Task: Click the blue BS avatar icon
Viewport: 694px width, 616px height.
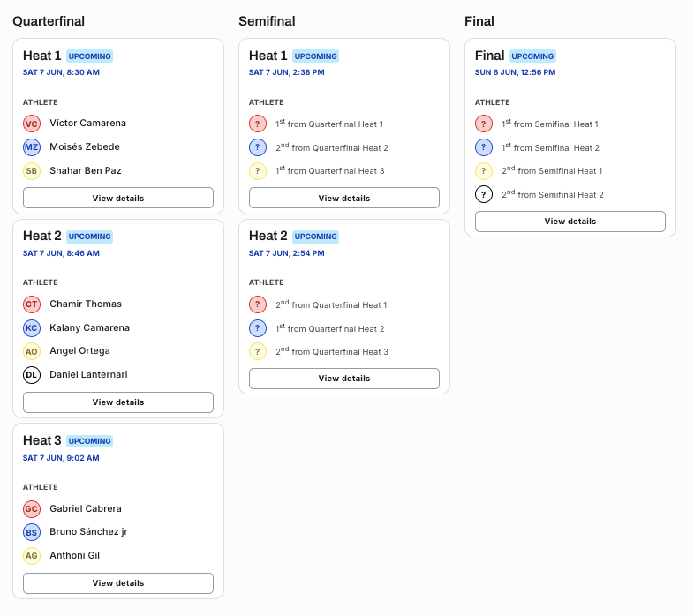Action: pos(32,532)
